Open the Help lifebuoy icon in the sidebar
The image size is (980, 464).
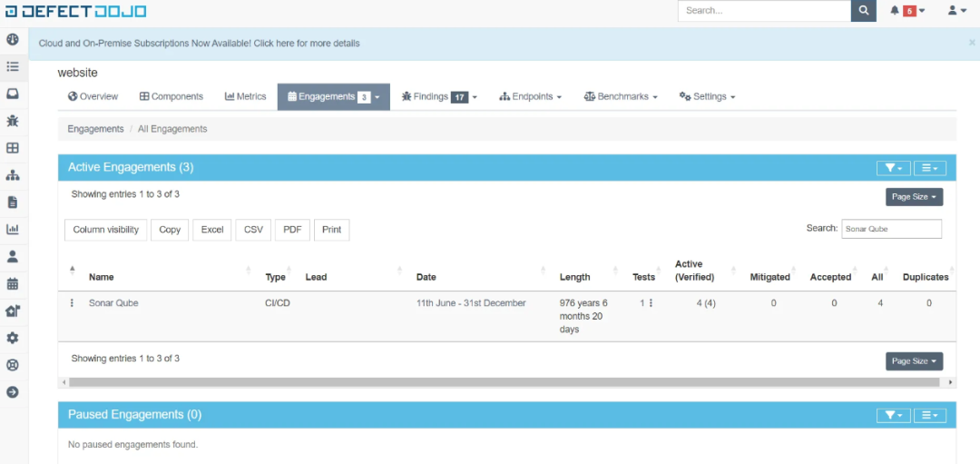coord(13,365)
